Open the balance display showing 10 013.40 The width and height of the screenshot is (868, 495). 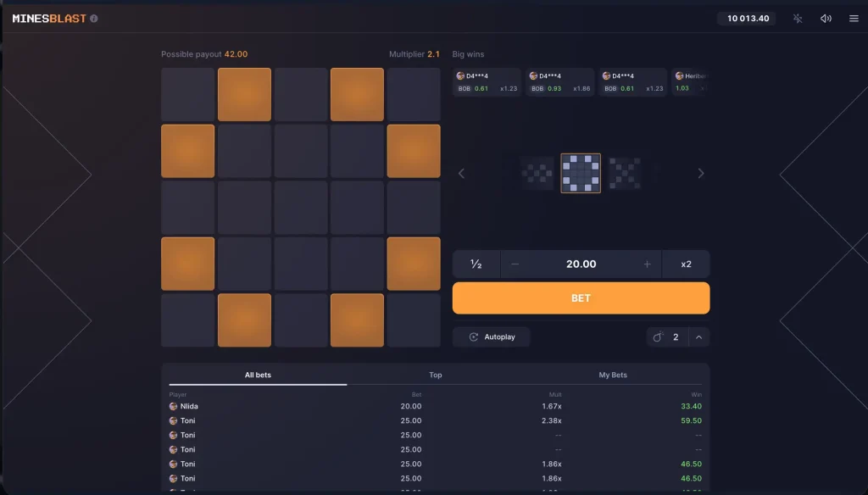tap(748, 19)
